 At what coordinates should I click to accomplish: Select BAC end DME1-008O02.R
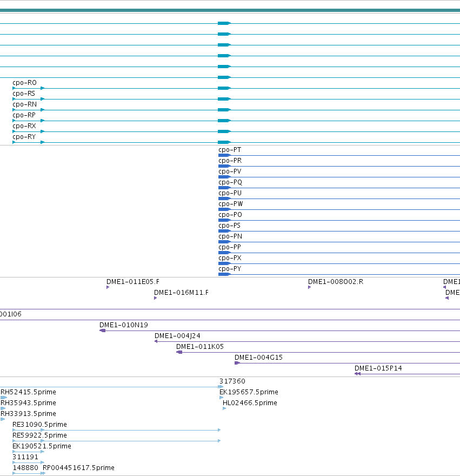(336, 282)
